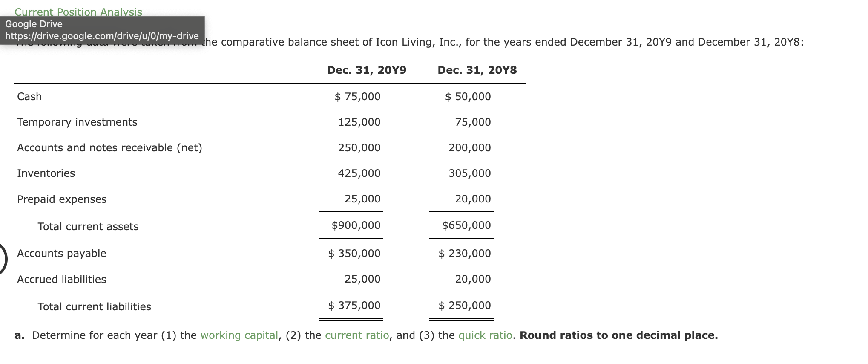Click the Accounts payable row label
This screenshot has width=868, height=364.
coord(62,254)
